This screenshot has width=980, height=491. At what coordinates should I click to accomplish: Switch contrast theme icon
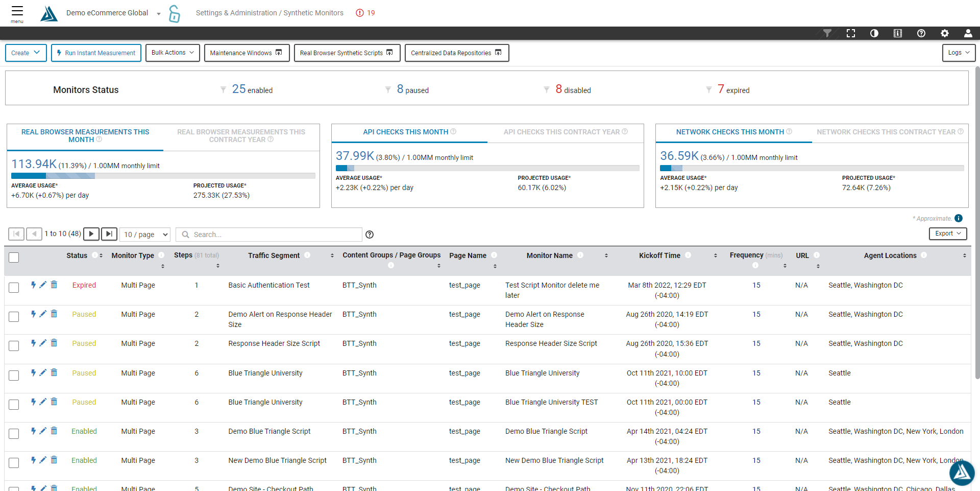coord(874,33)
